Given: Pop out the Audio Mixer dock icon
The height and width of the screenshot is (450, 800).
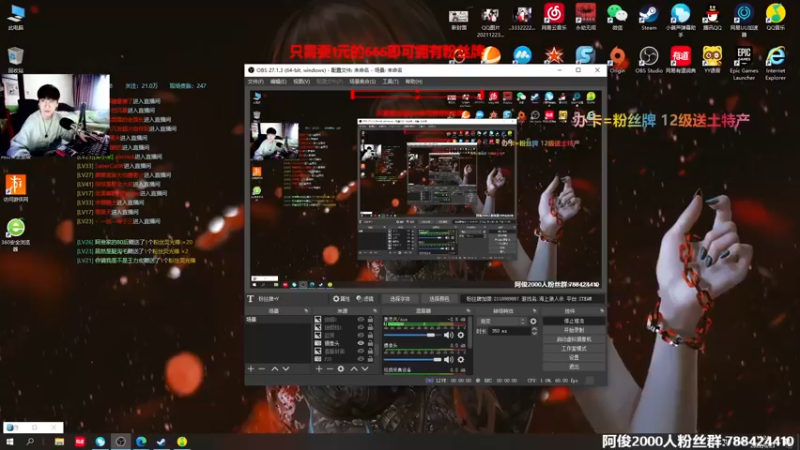Looking at the screenshot, I should [x=468, y=311].
